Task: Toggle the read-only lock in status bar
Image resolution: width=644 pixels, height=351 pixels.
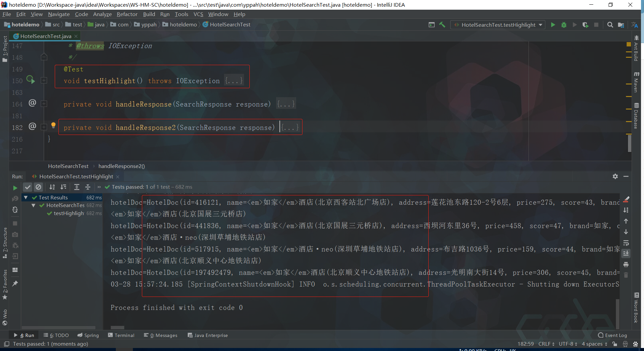Action: [x=615, y=344]
